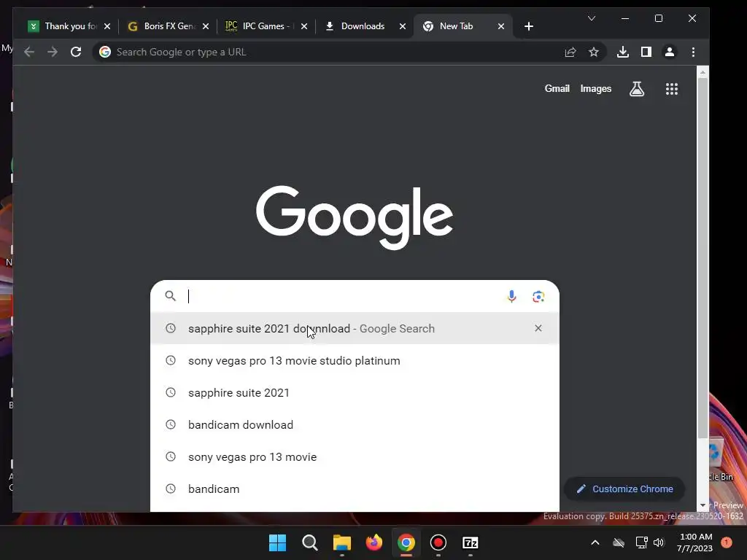Open Gmail link
The width and height of the screenshot is (747, 560).
(557, 88)
